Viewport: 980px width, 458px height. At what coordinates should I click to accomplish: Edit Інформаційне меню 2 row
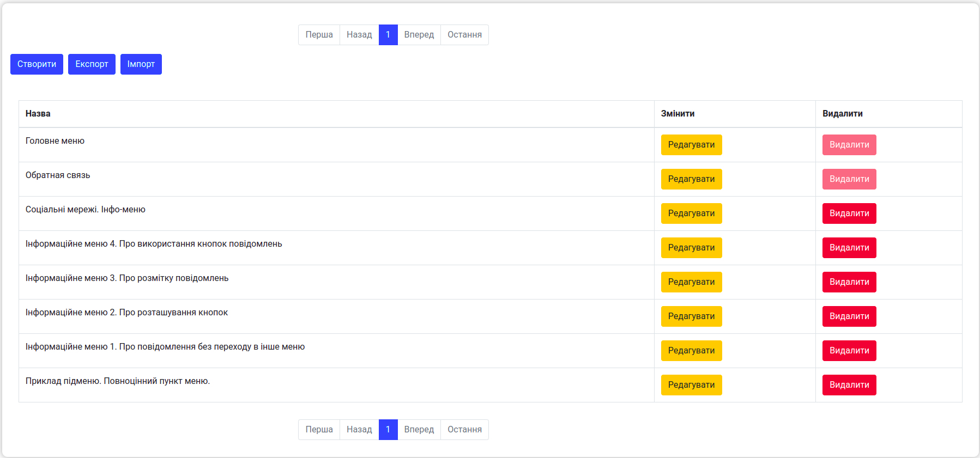pos(691,316)
